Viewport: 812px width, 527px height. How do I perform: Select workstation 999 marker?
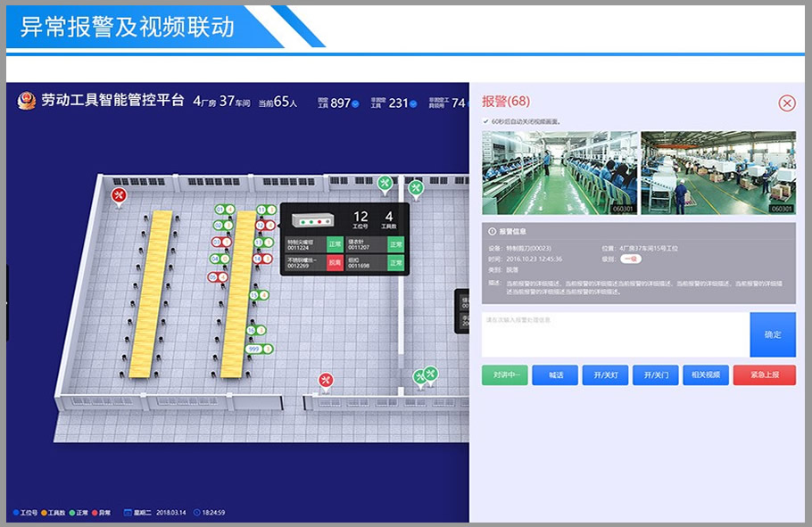(254, 349)
